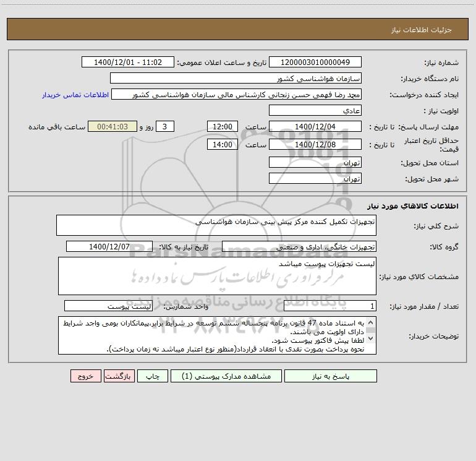Click goods group field تجهیزات خانگی، اداری و صنعتی
476x461 pixels.
click(299, 246)
